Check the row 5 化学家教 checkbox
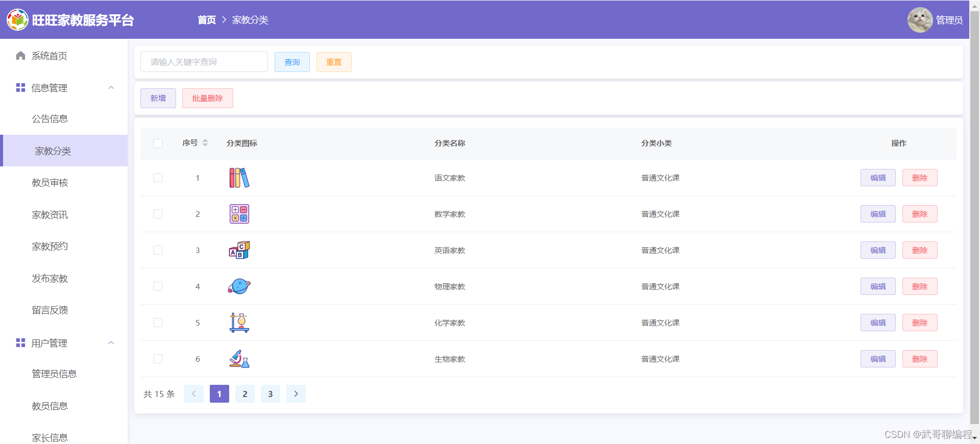Image resolution: width=980 pixels, height=444 pixels. [158, 323]
